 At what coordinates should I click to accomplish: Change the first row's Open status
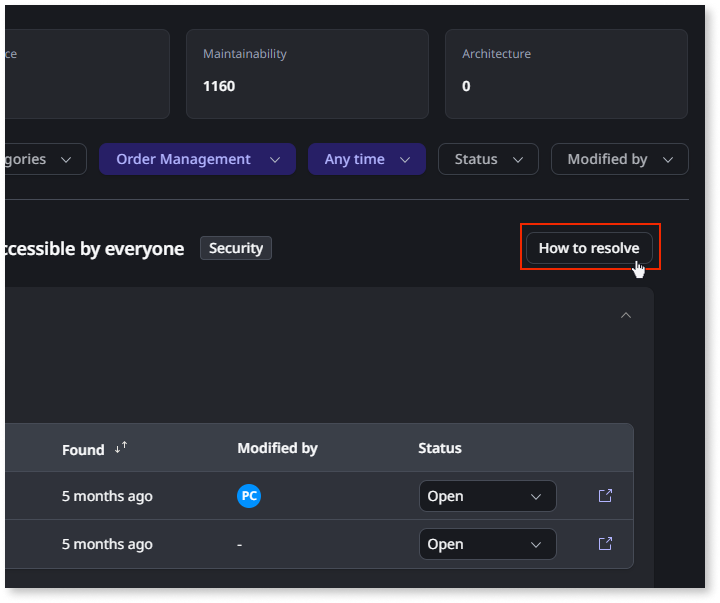coord(487,496)
